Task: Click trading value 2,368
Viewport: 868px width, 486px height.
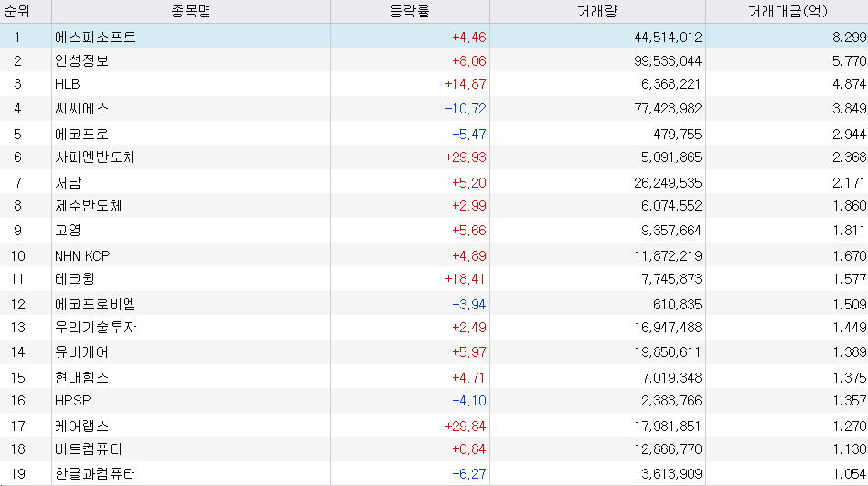Action: 849,157
